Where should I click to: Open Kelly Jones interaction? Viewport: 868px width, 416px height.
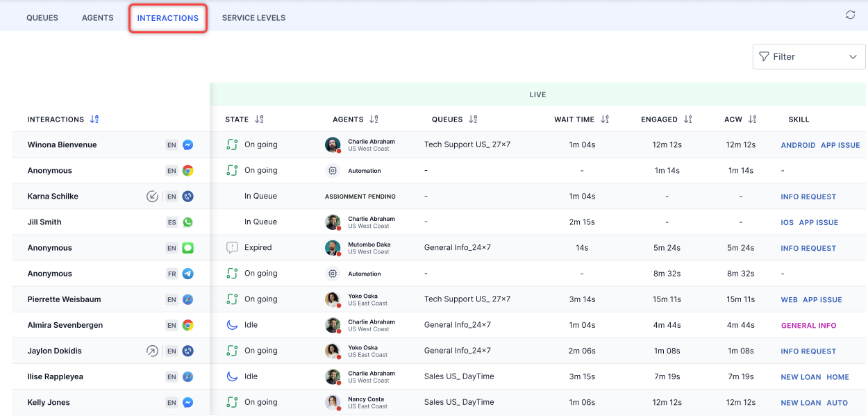(x=49, y=402)
